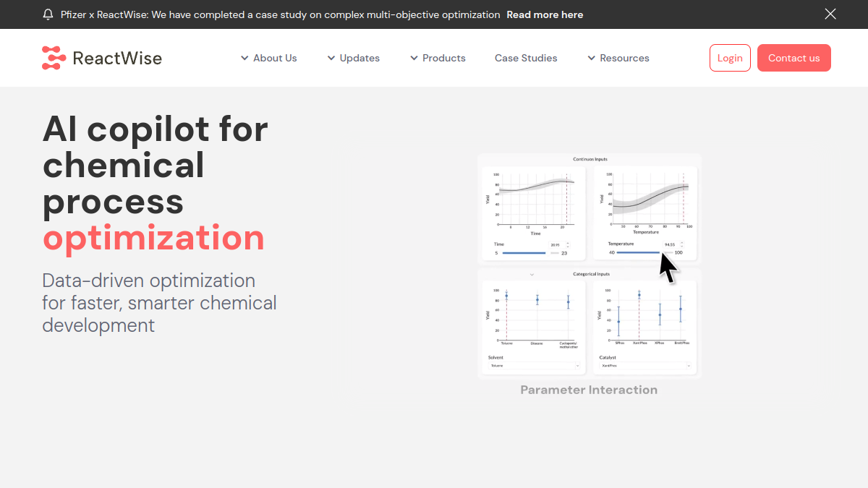Click the dashboard preview image with yield charts

590,265
